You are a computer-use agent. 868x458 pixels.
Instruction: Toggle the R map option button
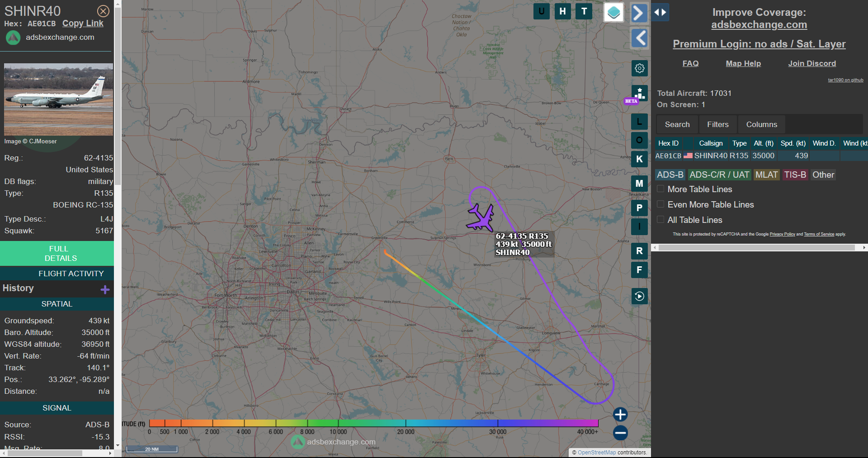(x=639, y=251)
